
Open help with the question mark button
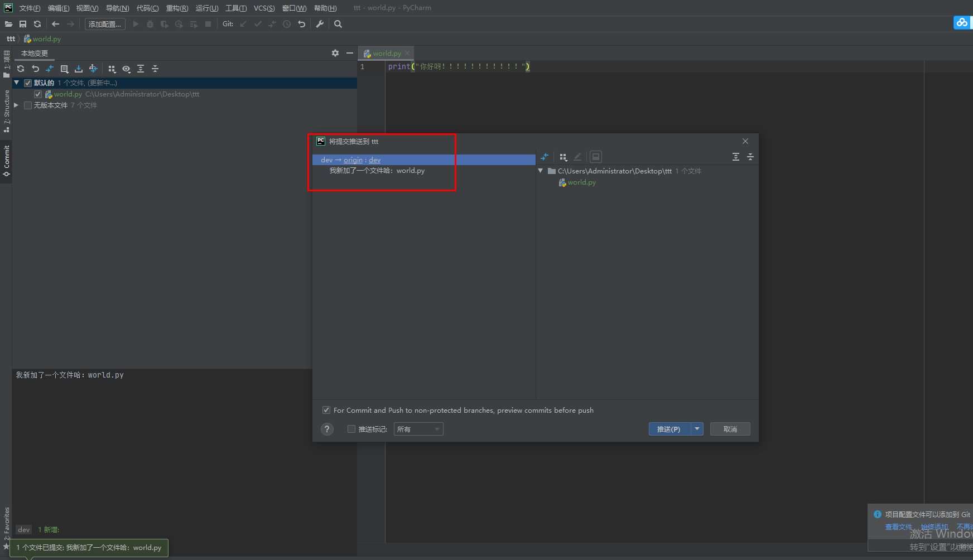click(x=327, y=429)
